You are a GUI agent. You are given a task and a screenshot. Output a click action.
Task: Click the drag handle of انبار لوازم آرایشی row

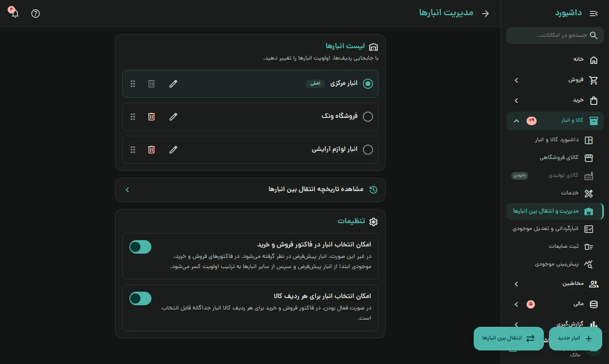[x=133, y=150]
